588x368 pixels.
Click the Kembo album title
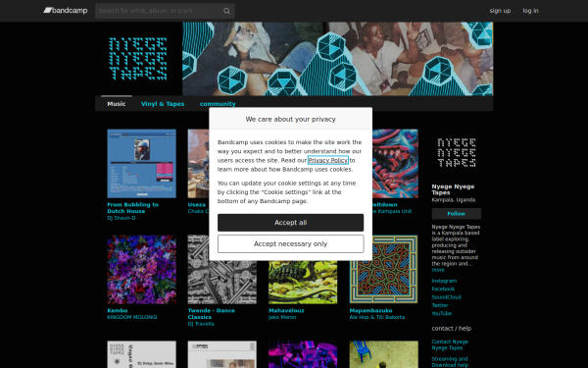pyautogui.click(x=118, y=310)
